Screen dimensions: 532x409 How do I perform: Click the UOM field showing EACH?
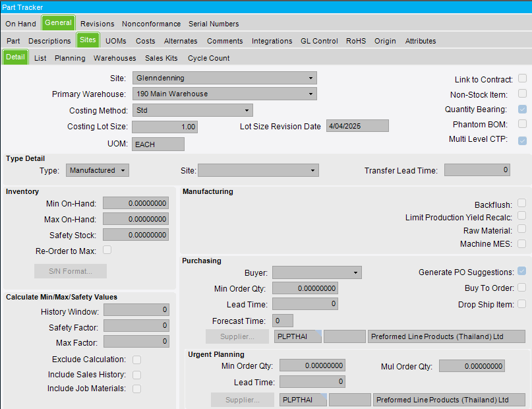point(158,144)
